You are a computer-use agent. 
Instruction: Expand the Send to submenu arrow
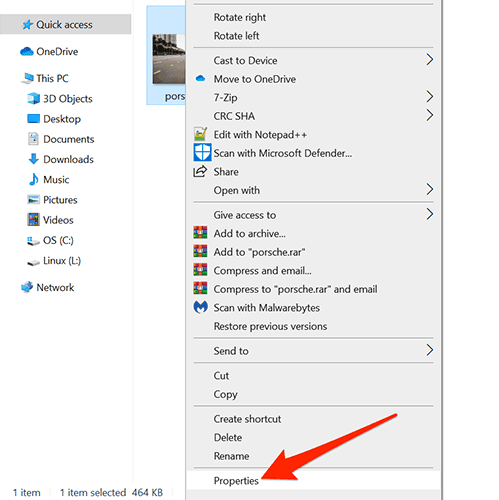[430, 350]
